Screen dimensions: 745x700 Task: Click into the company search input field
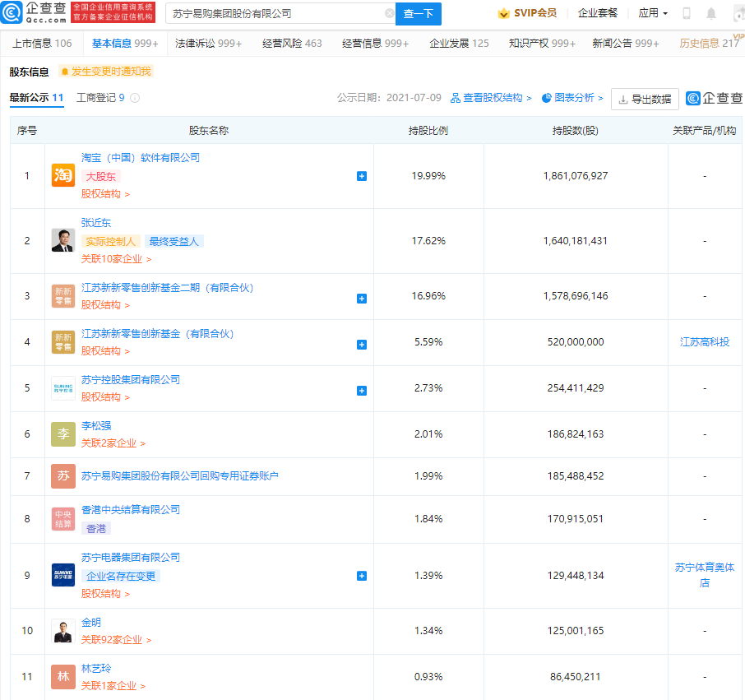[x=275, y=14]
